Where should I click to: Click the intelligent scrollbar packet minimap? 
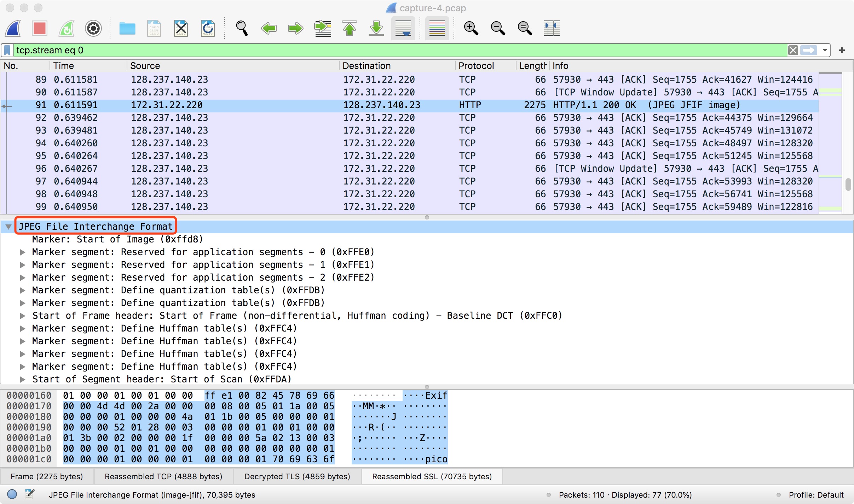[x=830, y=143]
